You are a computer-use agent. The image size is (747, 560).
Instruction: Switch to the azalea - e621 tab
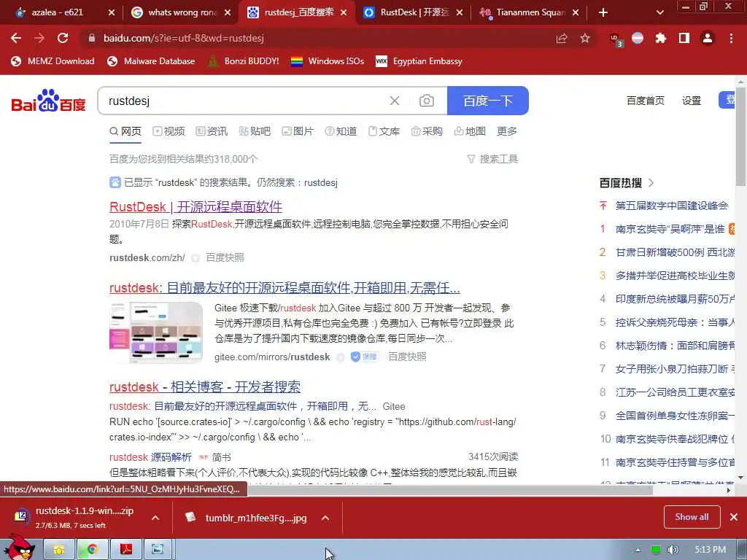[61, 12]
